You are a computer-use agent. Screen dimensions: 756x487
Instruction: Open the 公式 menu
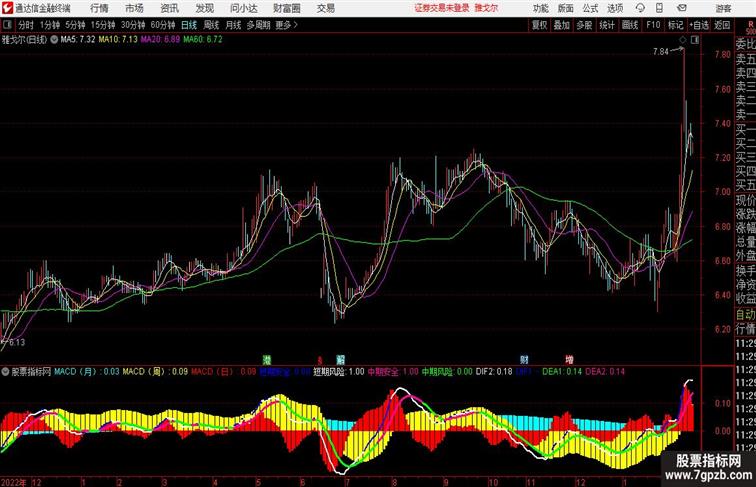[x=590, y=8]
